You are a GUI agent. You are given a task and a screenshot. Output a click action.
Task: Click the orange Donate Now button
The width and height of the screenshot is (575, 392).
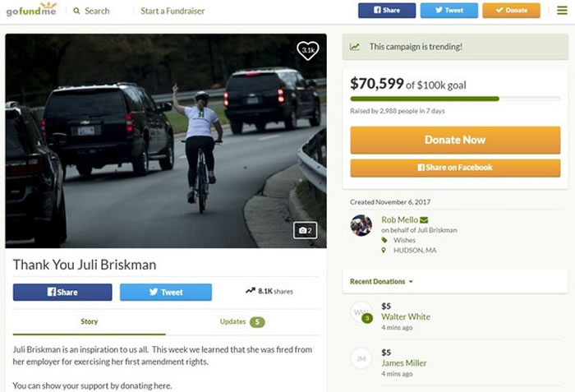(455, 140)
